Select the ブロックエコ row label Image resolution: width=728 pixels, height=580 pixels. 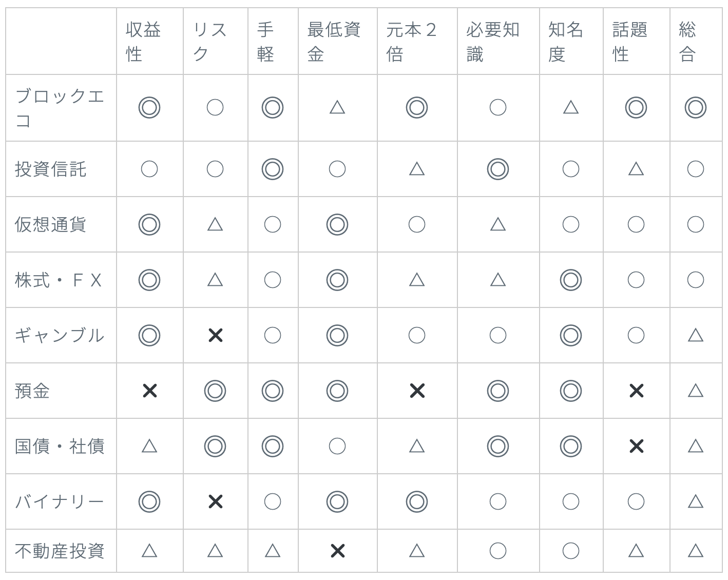60,108
